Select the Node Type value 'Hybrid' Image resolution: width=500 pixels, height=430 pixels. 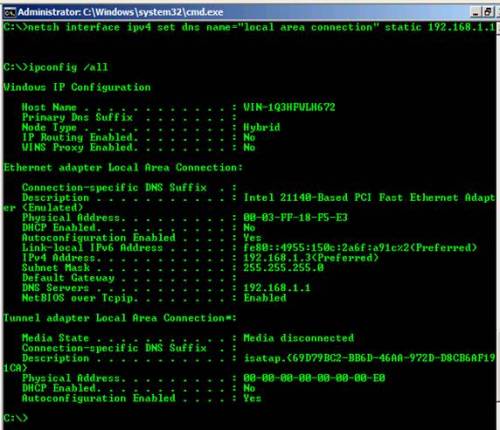[262, 127]
